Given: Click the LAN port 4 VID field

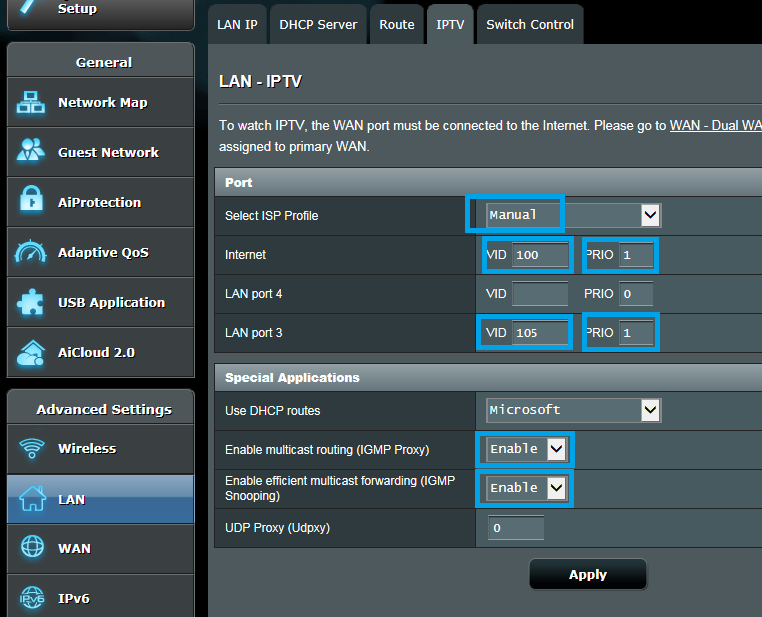Looking at the screenshot, I should [540, 293].
